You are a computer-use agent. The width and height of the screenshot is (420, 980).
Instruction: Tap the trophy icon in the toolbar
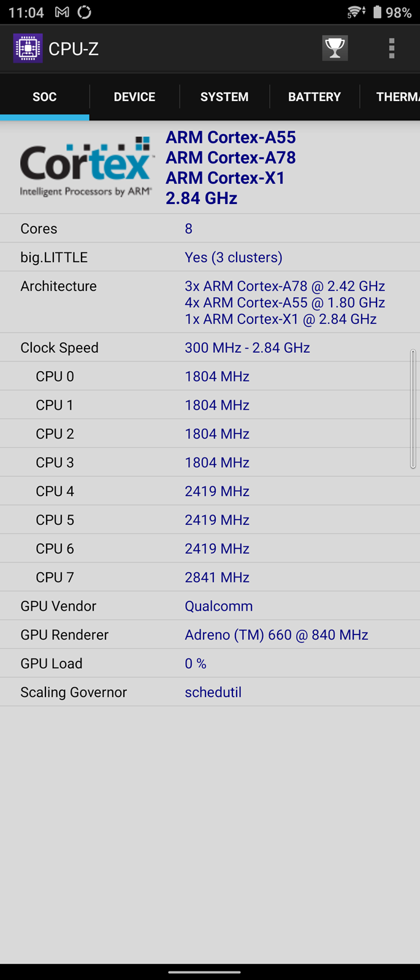(x=335, y=48)
